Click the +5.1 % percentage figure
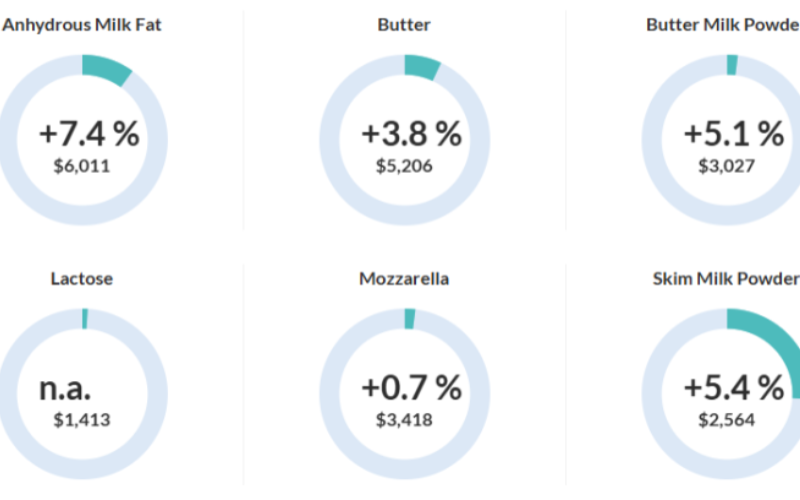The width and height of the screenshot is (800, 500). click(x=733, y=134)
